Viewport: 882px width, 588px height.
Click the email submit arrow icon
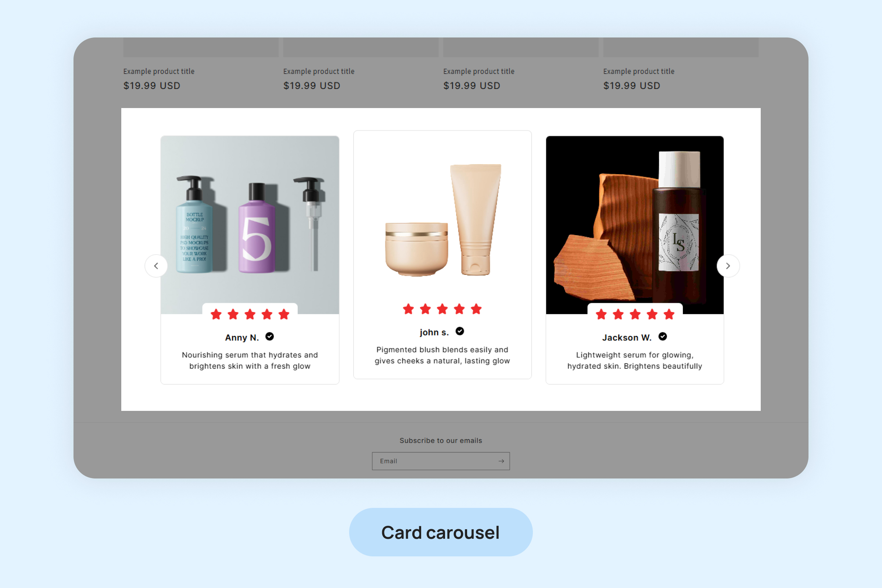(x=501, y=461)
